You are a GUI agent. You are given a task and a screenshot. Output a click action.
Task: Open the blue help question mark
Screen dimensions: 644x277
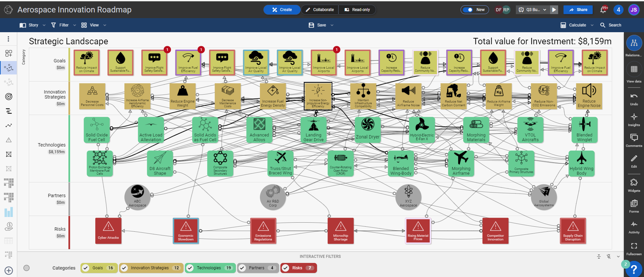pyautogui.click(x=634, y=269)
